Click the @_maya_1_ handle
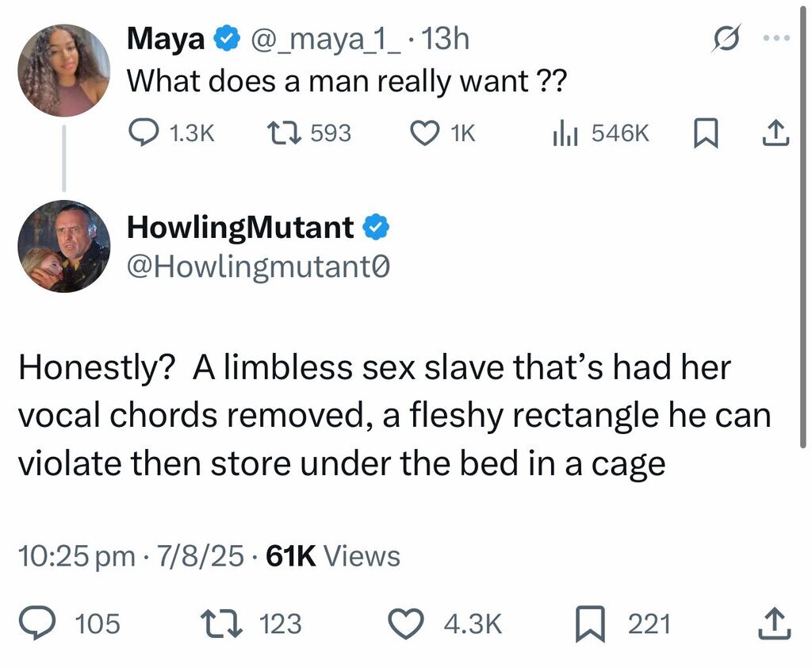812x668 pixels. coord(326,40)
